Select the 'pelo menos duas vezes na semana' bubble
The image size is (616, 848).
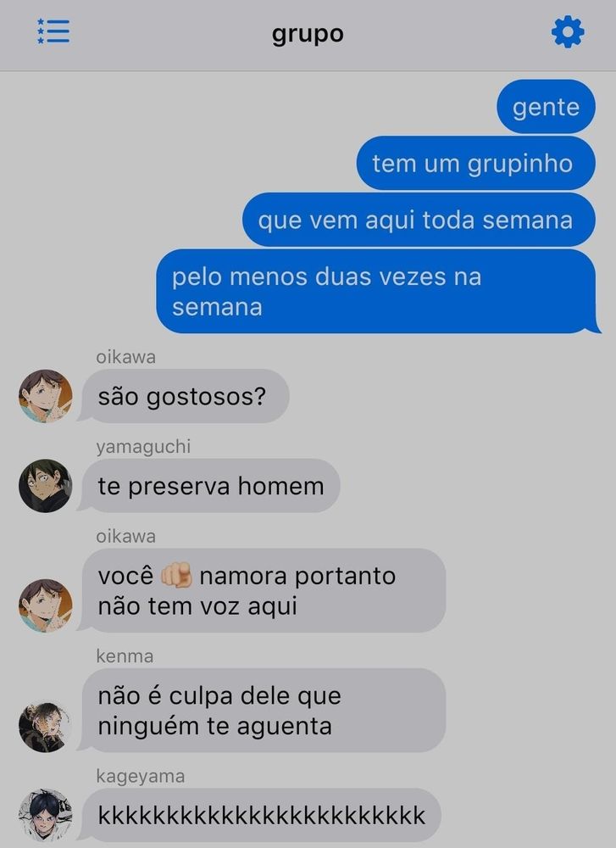pyautogui.click(x=378, y=291)
